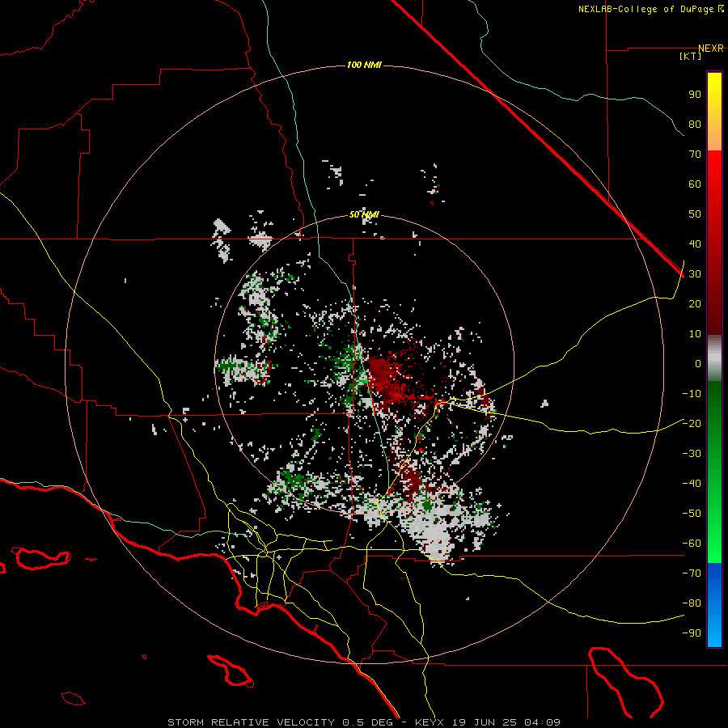728x728 pixels.
Task: Click the "0.5 DEG" elevation in caption
Action: [367, 722]
